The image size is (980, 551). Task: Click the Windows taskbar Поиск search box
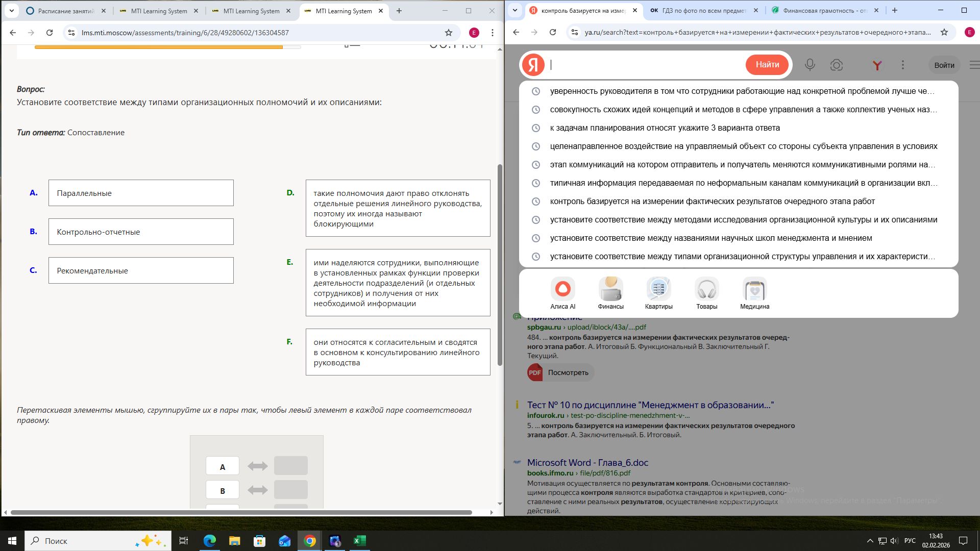pyautogui.click(x=98, y=541)
